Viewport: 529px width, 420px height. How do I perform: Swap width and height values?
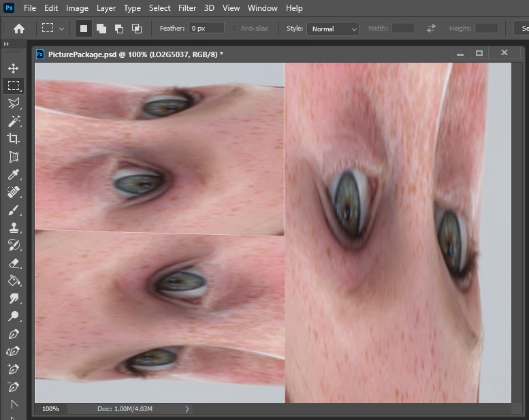click(x=431, y=29)
